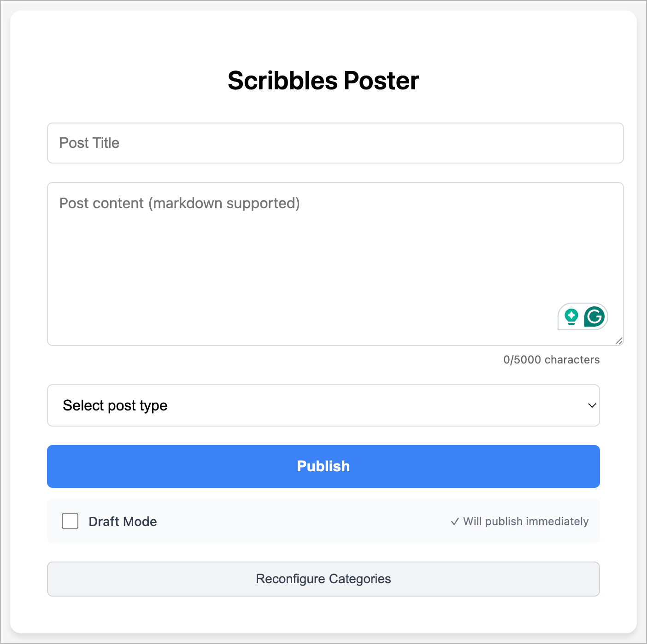Click the checkmark icon beside publish status
Viewport: 647px width, 644px height.
click(455, 521)
